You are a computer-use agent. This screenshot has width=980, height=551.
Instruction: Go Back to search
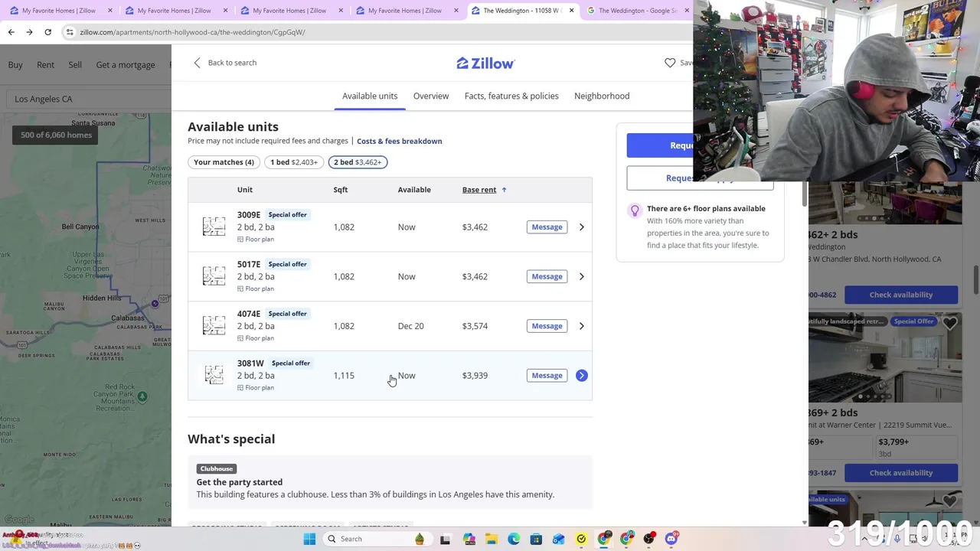coord(225,63)
